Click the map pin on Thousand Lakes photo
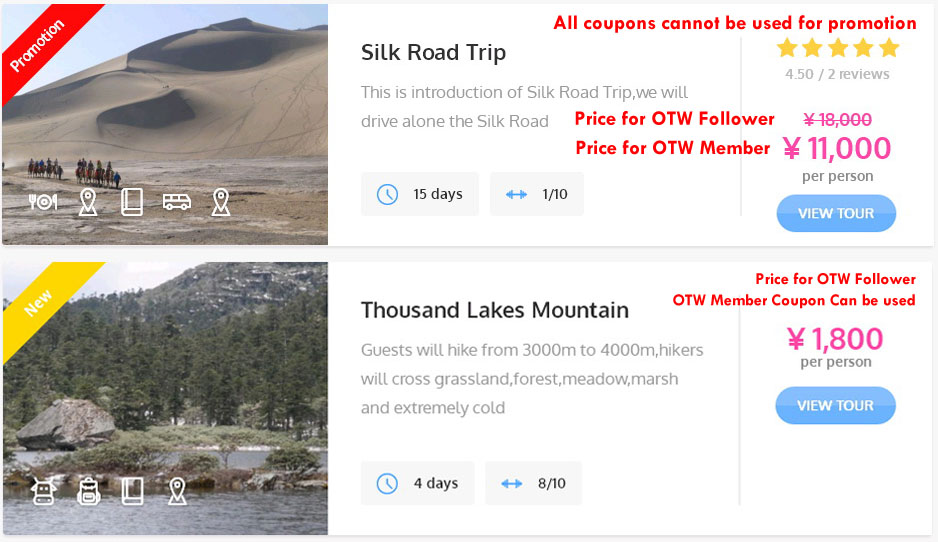Image resolution: width=938 pixels, height=542 pixels. [x=177, y=491]
